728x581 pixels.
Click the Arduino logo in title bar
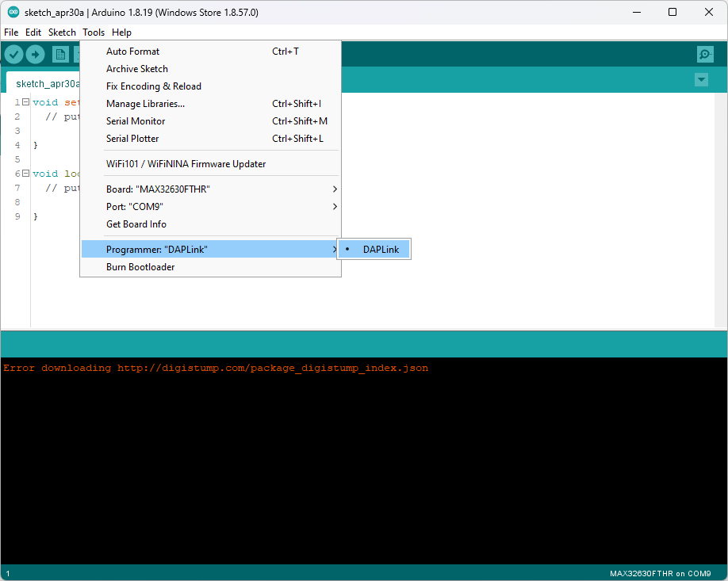click(13, 12)
